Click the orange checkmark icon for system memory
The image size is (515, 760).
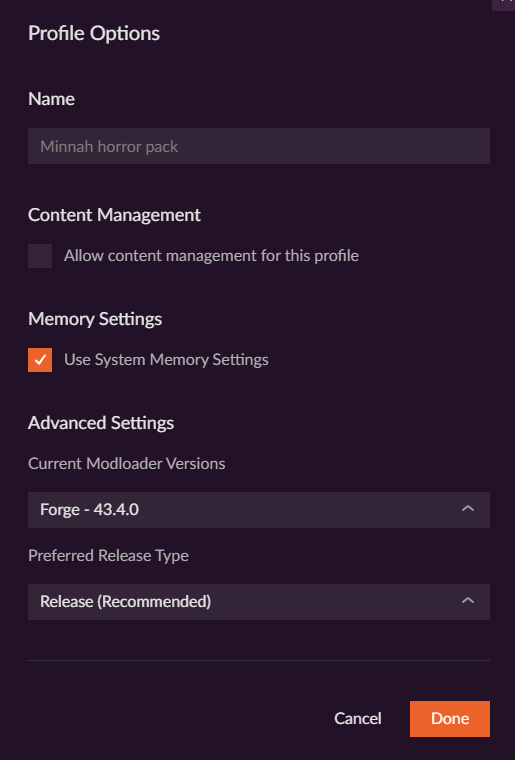click(40, 360)
